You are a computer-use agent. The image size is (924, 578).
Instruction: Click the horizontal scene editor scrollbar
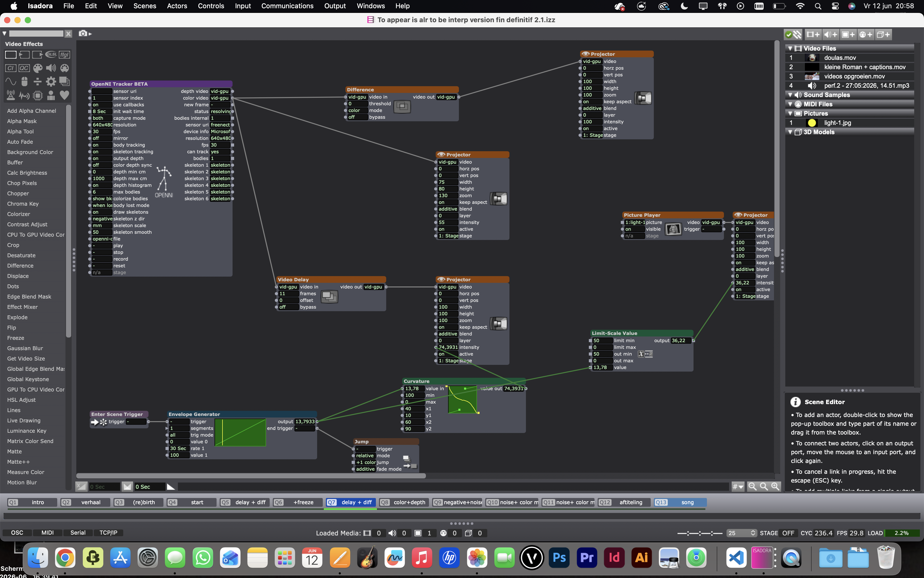click(251, 476)
